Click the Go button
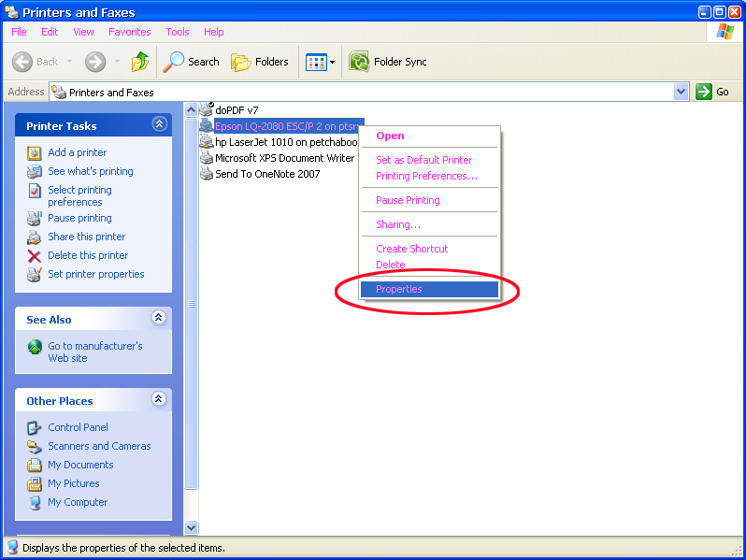 pos(713,92)
